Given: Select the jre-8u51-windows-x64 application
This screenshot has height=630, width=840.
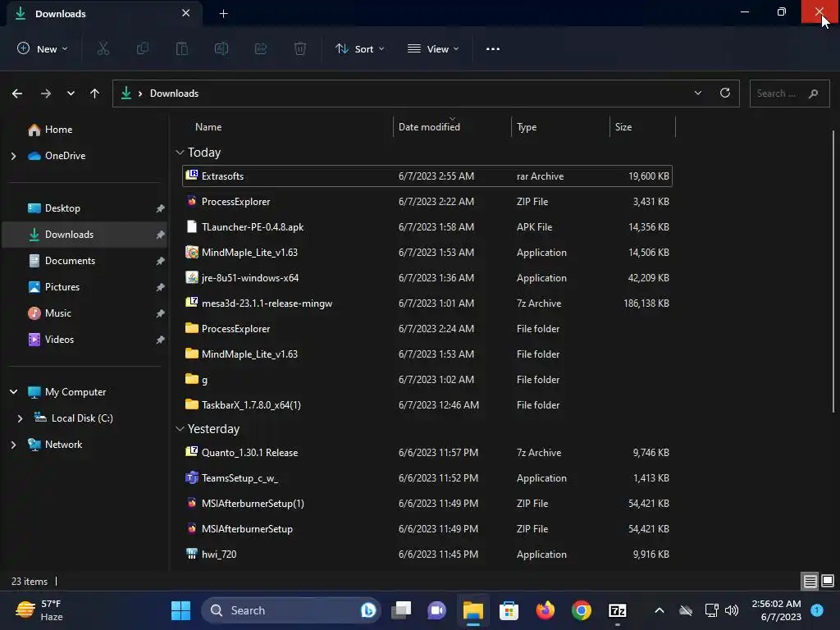Looking at the screenshot, I should coord(427,278).
